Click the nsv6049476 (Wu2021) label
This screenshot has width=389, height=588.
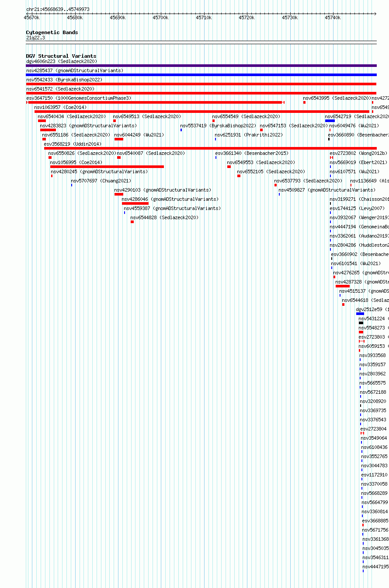pyautogui.click(x=354, y=126)
